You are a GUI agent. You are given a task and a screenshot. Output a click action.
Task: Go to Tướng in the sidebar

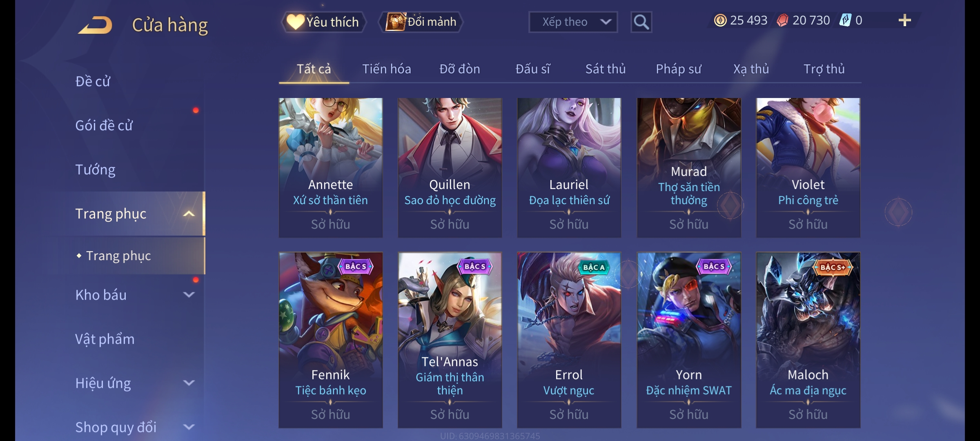(95, 169)
